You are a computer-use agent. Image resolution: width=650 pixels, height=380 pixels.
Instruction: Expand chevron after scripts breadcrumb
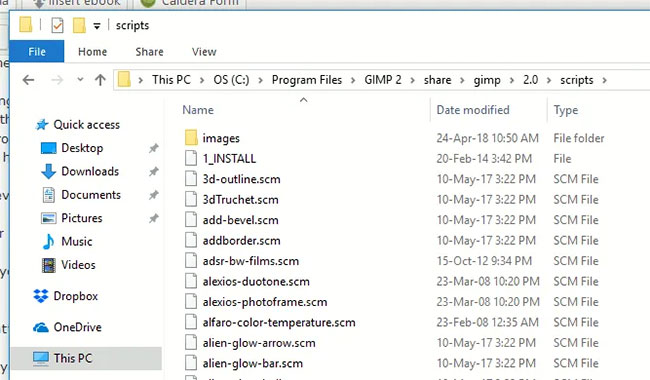604,80
